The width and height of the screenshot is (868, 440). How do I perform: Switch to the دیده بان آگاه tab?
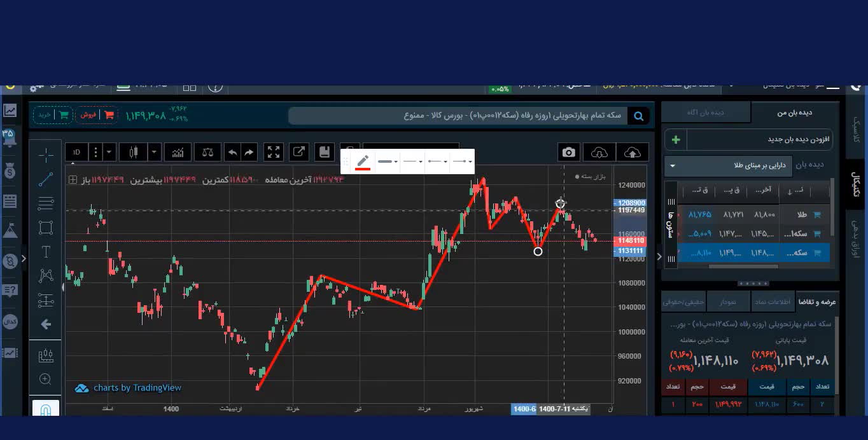point(705,113)
